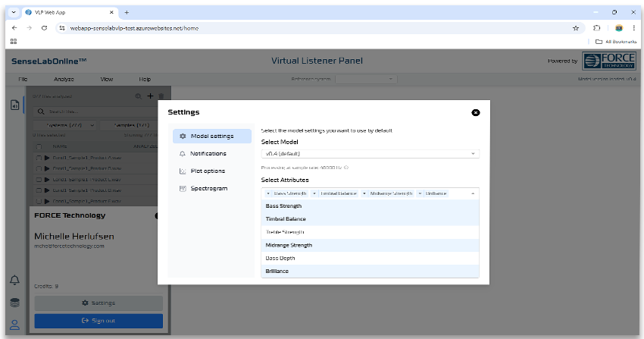Check the box for Cond1_Sample1_Product A.wav

pyautogui.click(x=39, y=158)
